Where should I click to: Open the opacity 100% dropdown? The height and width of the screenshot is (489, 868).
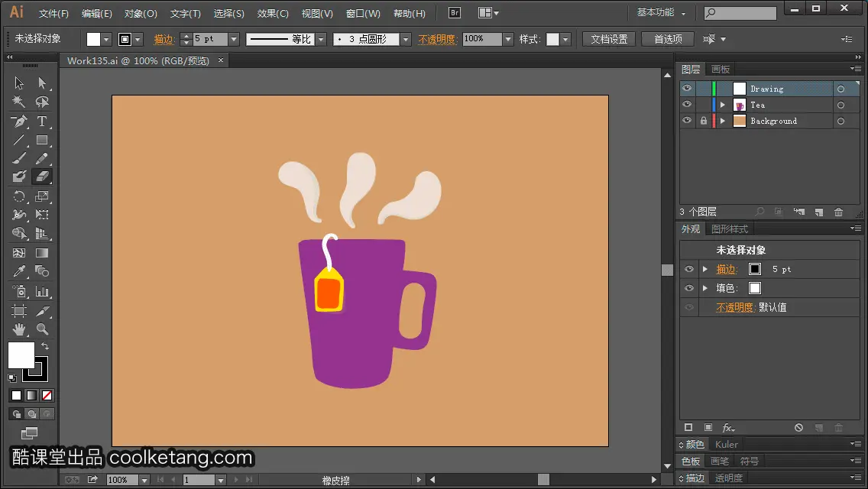[508, 39]
